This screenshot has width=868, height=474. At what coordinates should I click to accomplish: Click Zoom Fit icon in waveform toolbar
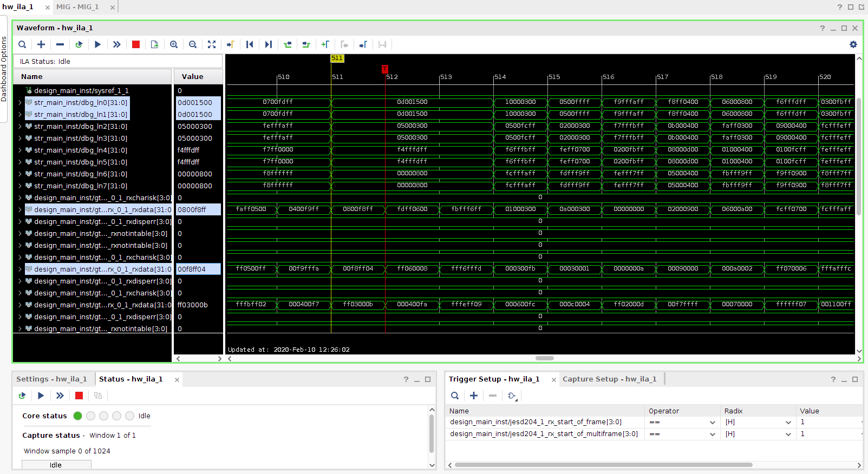click(212, 44)
